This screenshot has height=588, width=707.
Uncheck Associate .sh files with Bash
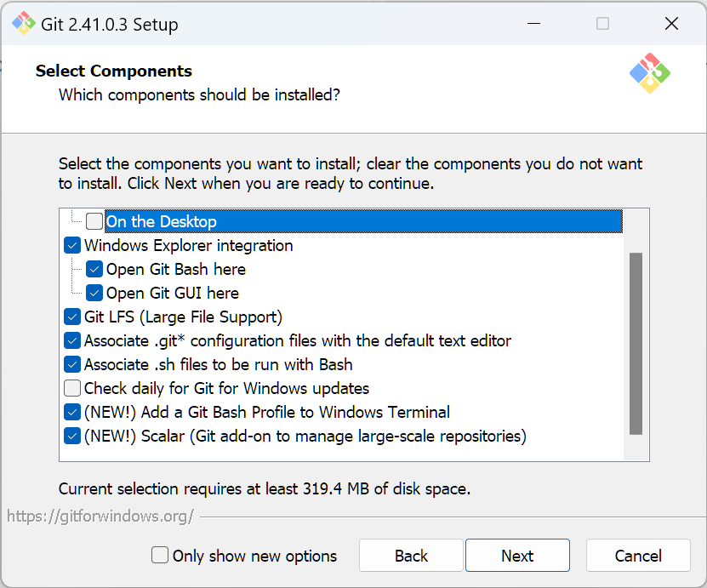point(73,365)
